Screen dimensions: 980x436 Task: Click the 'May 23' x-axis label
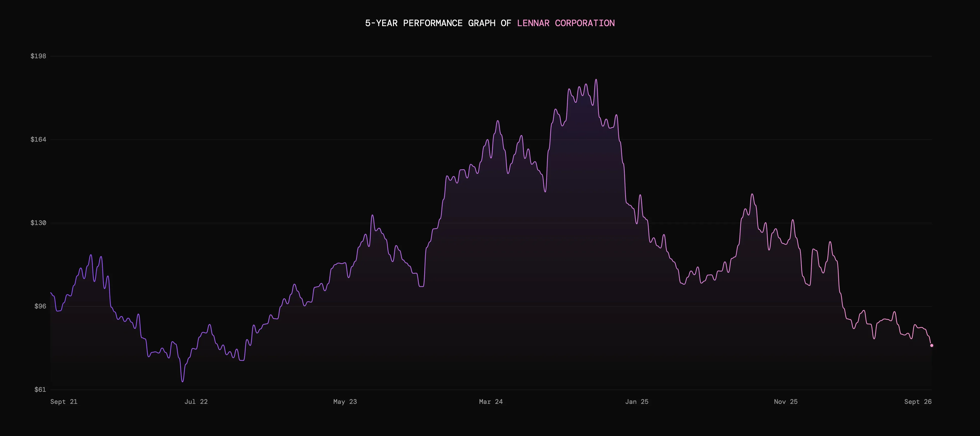[345, 402]
